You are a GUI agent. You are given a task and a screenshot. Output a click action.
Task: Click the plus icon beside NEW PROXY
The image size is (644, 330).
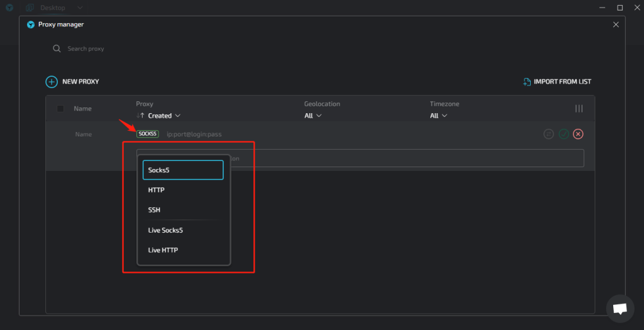click(x=52, y=82)
